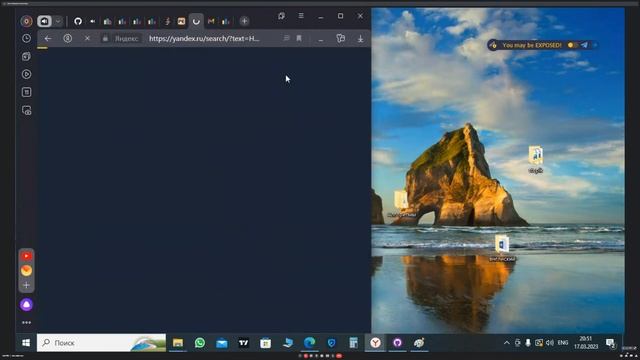Select the Yandex Browser taskbar icon

pyautogui.click(x=376, y=343)
